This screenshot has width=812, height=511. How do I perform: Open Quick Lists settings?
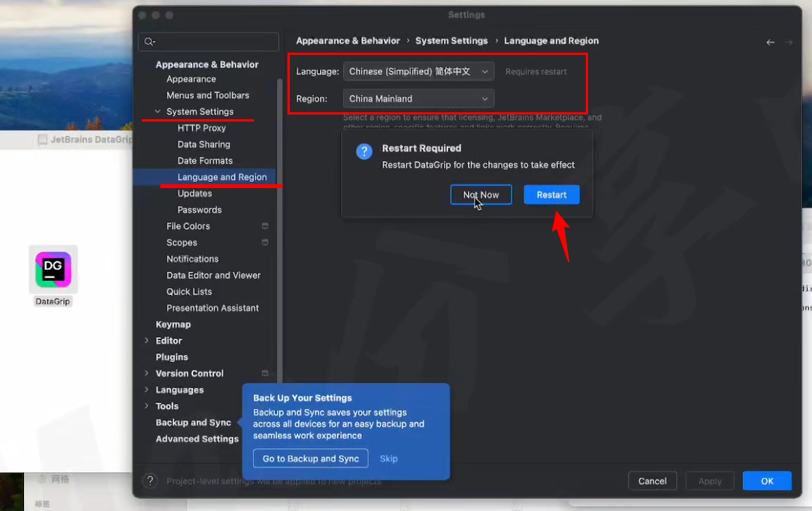point(189,291)
